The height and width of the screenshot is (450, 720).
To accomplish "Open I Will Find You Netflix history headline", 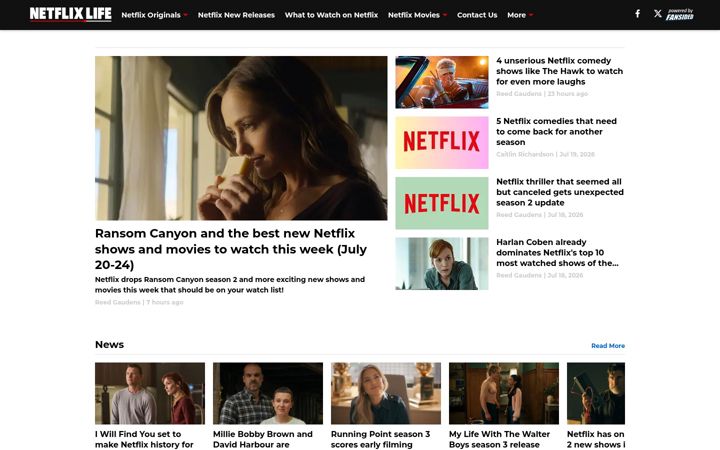I will tap(144, 439).
